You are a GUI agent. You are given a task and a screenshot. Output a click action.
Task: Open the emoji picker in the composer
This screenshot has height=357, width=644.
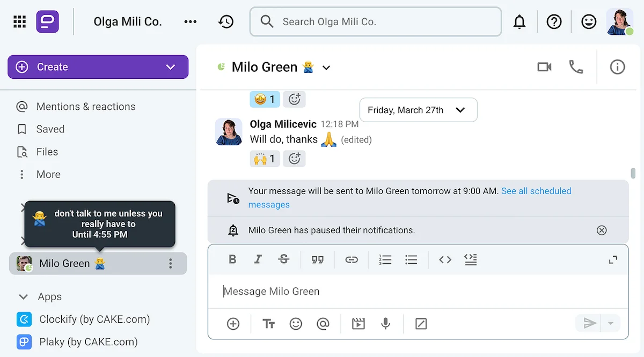coord(296,323)
